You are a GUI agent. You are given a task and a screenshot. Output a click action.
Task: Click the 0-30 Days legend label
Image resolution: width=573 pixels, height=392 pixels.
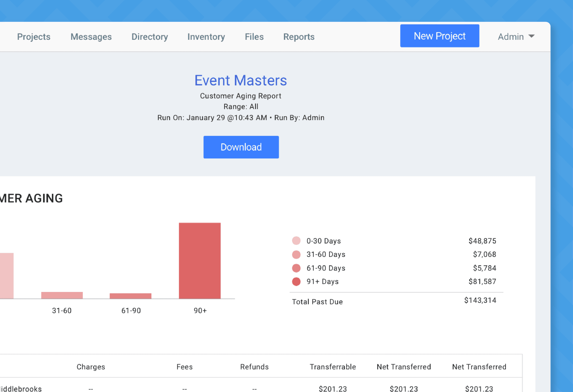coord(323,241)
